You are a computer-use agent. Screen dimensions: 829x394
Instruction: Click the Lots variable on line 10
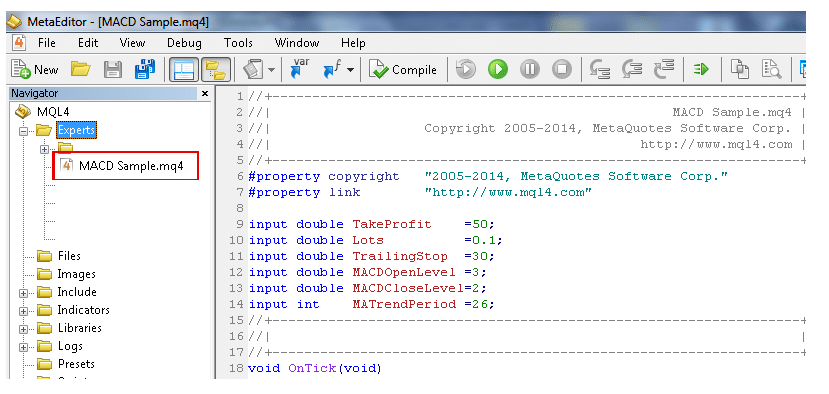point(368,240)
